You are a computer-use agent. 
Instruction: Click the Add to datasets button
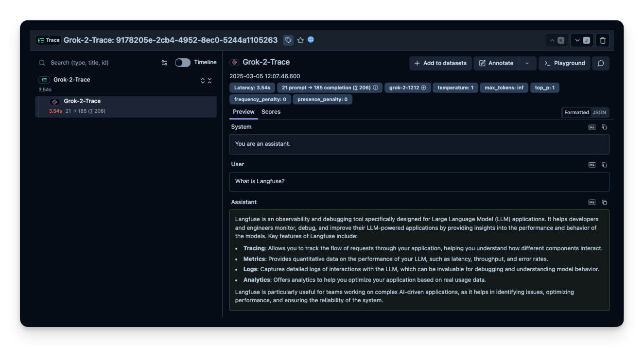point(440,63)
